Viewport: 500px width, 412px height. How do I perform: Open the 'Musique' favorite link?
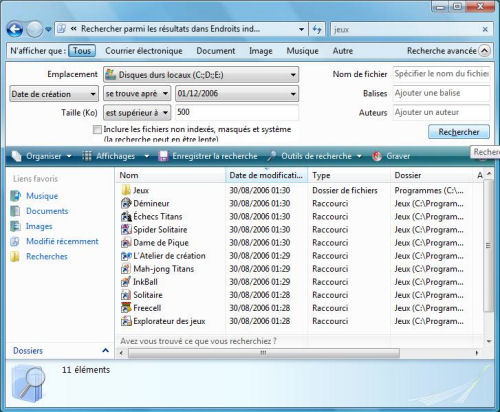(x=42, y=196)
